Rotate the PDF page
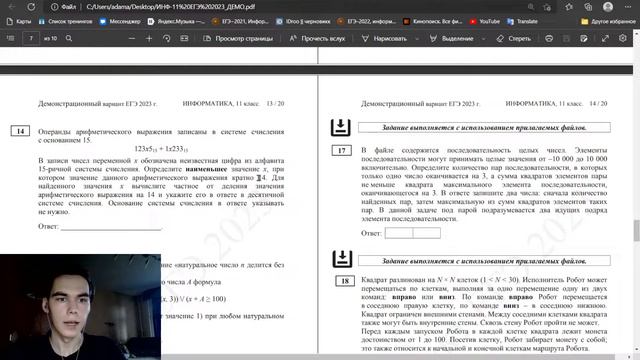Viewport: 640px width, 360px height. click(x=167, y=38)
